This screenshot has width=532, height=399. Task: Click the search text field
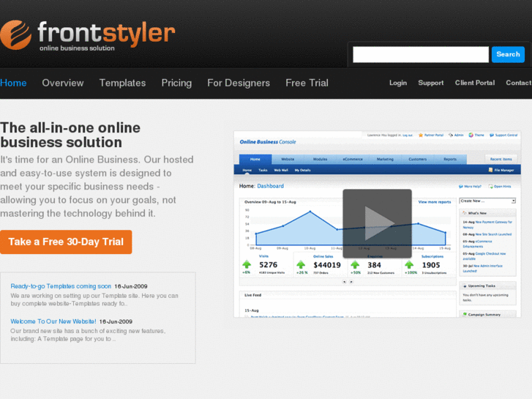[x=421, y=54]
